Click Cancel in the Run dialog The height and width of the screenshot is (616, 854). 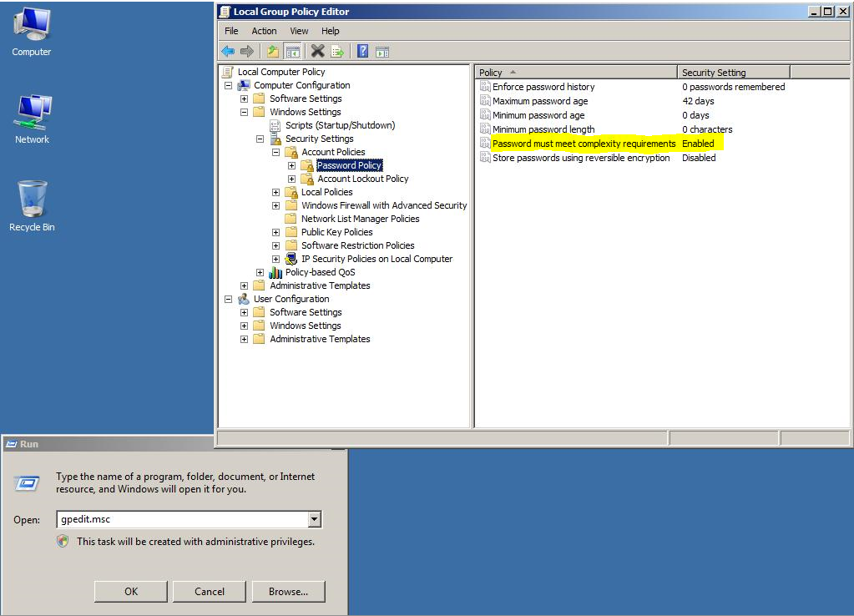[x=210, y=592]
